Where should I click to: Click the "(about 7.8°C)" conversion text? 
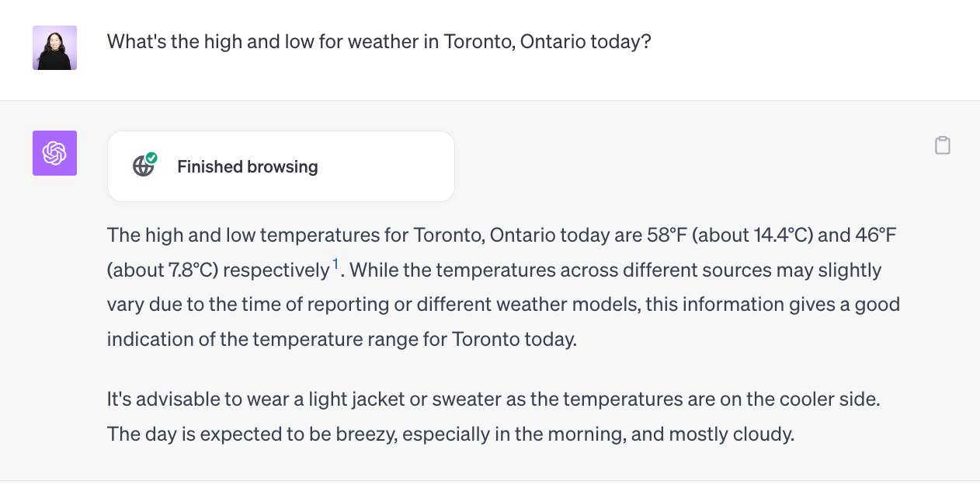point(162,270)
